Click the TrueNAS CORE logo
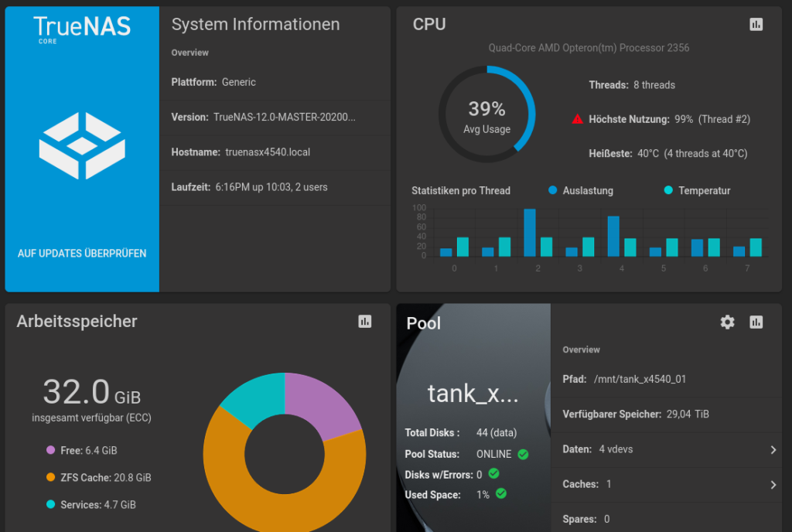The width and height of the screenshot is (792, 532). pyautogui.click(x=82, y=29)
